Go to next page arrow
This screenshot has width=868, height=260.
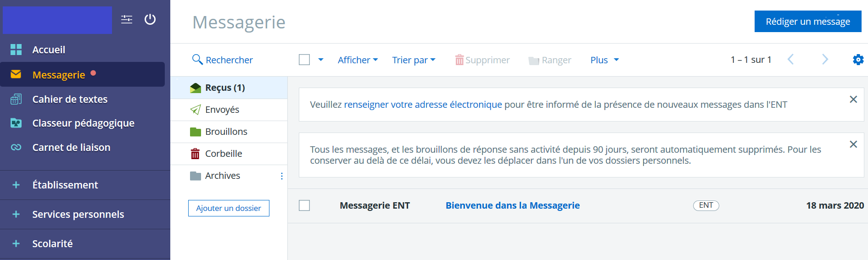pos(825,60)
